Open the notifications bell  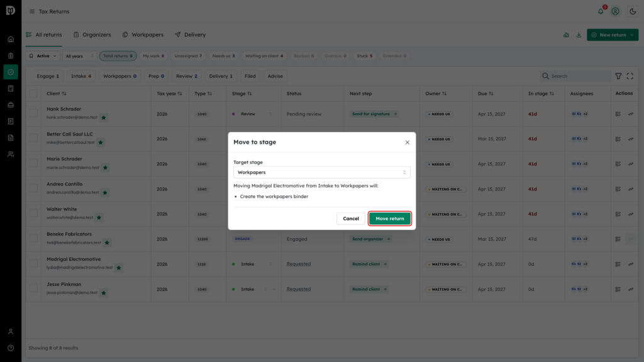pos(601,11)
